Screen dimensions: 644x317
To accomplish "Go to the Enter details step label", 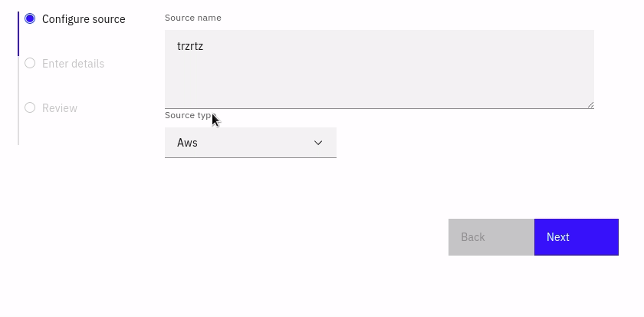I will coord(73,64).
